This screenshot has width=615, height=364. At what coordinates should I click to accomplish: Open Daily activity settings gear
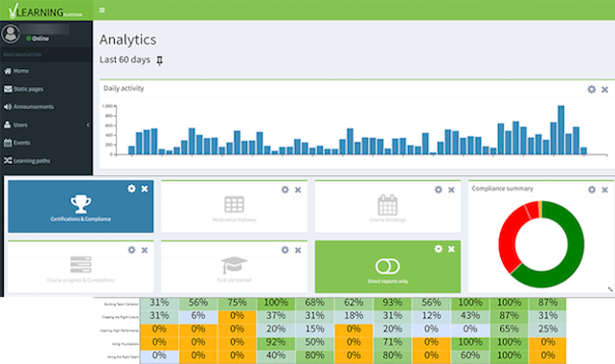(x=591, y=89)
